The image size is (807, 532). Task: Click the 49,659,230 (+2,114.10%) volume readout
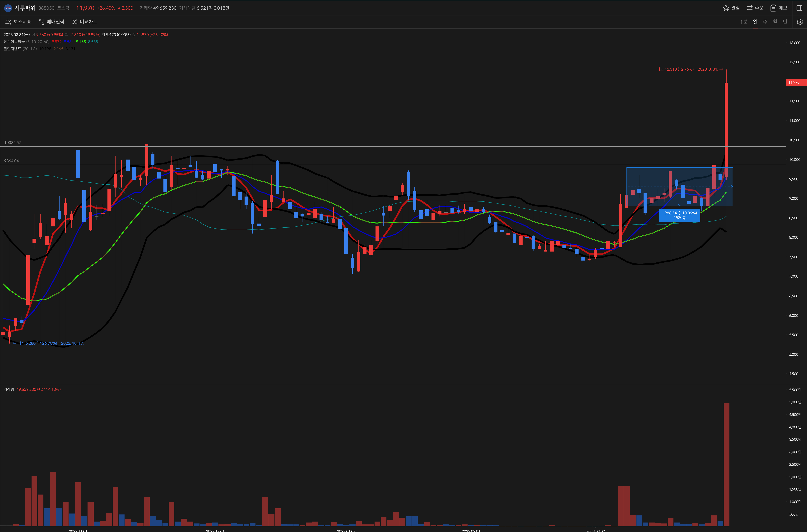tap(38, 389)
